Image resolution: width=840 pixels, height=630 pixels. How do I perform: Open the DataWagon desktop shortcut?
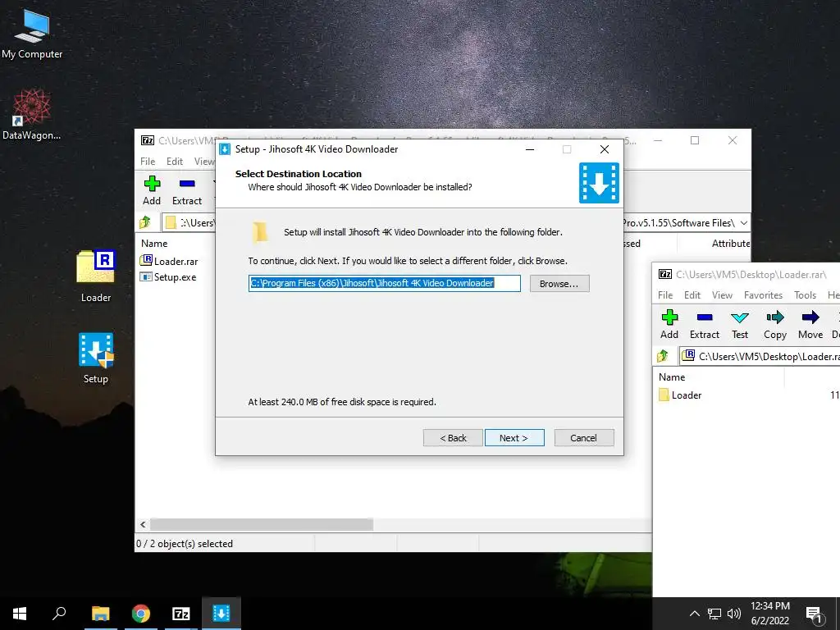tap(32, 115)
